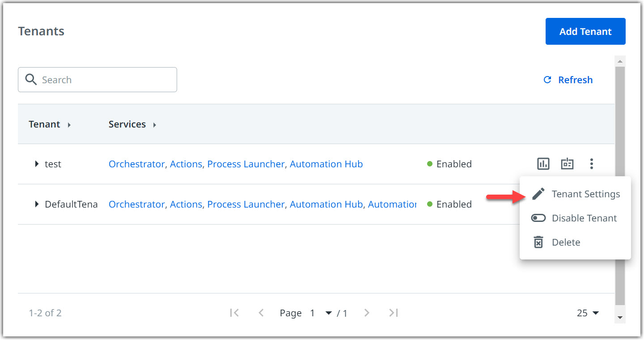Open Actions link in DefaultTenant row
Screen dimensions: 644x340
(x=186, y=204)
